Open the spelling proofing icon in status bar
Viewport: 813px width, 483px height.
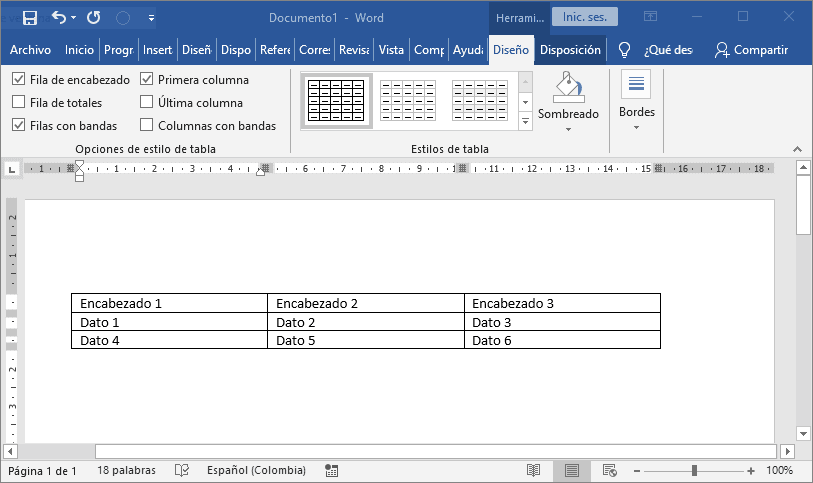(182, 470)
